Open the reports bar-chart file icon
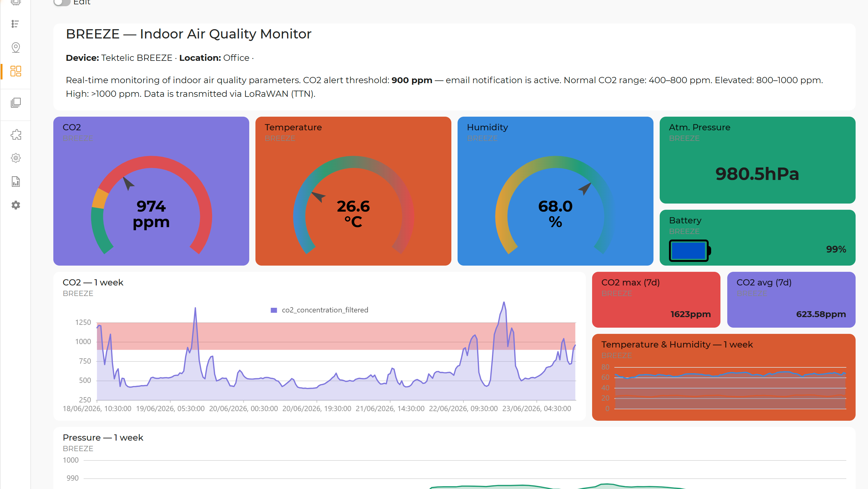This screenshot has width=868, height=489. click(x=15, y=182)
